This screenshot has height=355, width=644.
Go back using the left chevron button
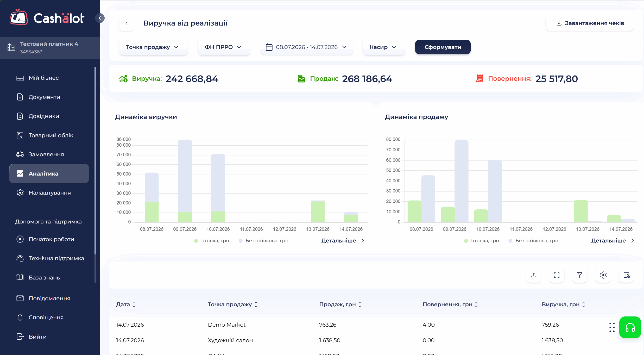tap(127, 23)
